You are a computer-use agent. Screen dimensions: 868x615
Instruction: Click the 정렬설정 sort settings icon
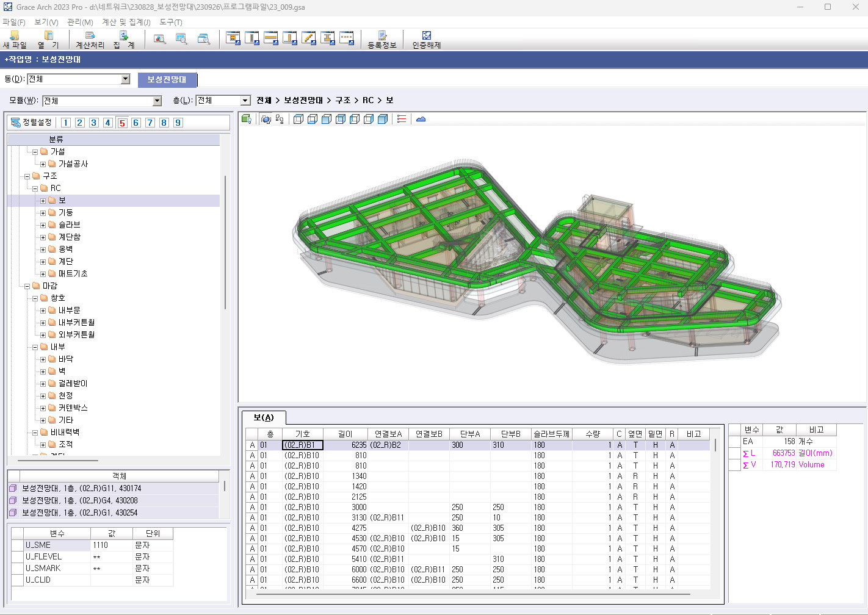coord(16,123)
